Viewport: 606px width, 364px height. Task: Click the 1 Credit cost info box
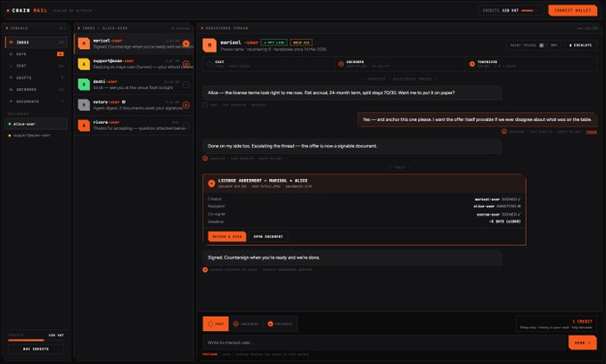pyautogui.click(x=556, y=324)
